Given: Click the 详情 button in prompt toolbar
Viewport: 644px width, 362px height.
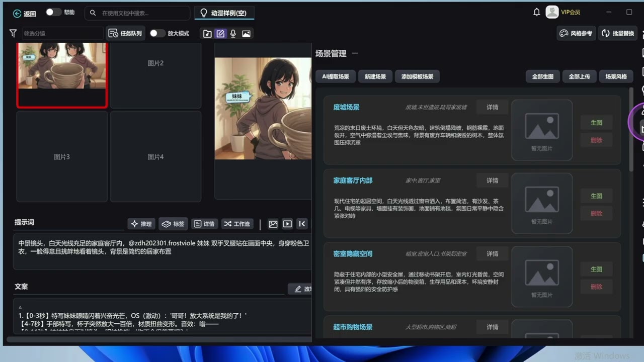Looking at the screenshot, I should (x=204, y=224).
